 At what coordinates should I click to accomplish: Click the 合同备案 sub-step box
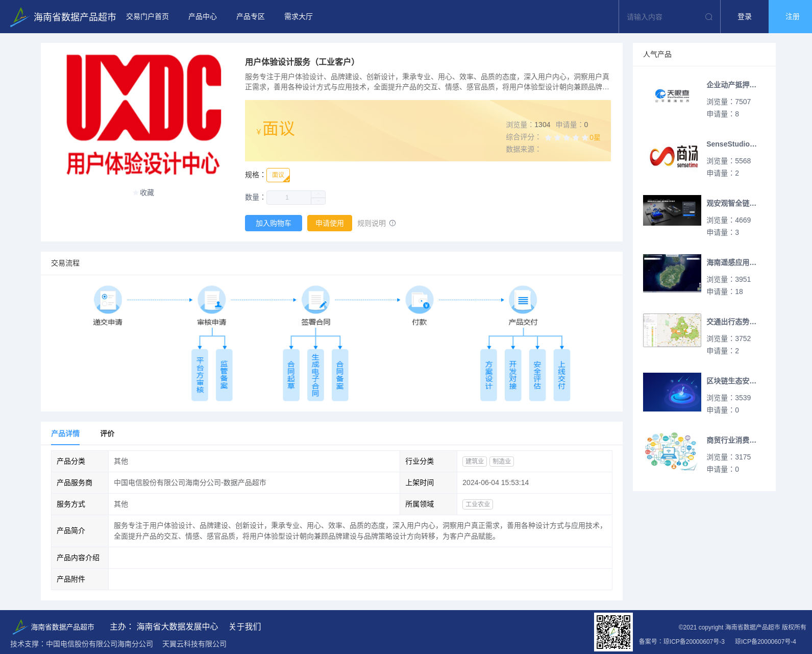pyautogui.click(x=340, y=375)
